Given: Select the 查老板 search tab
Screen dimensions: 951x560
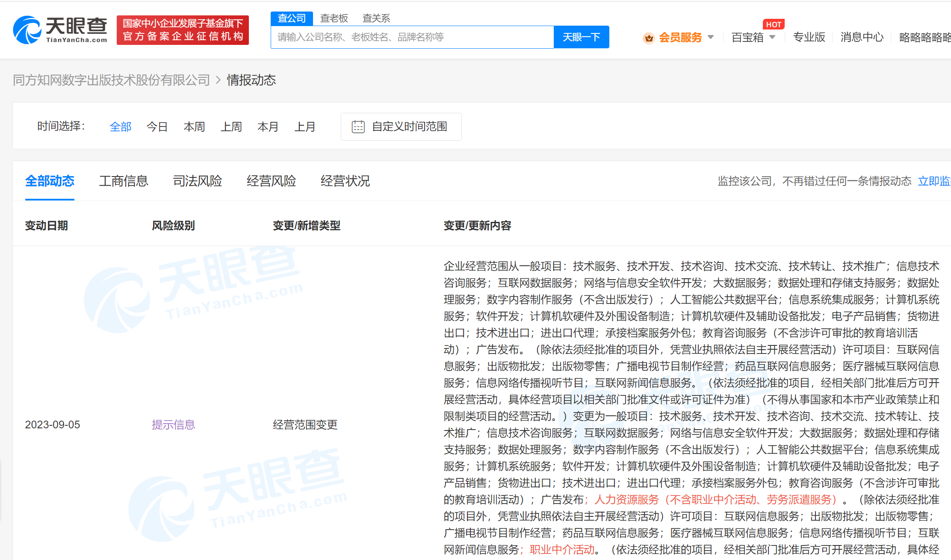Looking at the screenshot, I should coord(334,18).
